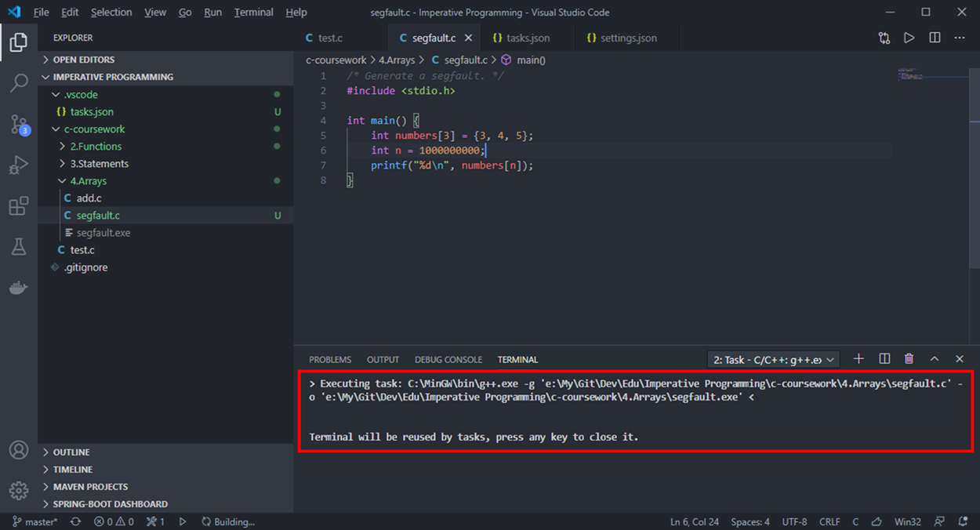Viewport: 980px width, 530px height.
Task: Create a new terminal with plus icon
Action: 858,358
